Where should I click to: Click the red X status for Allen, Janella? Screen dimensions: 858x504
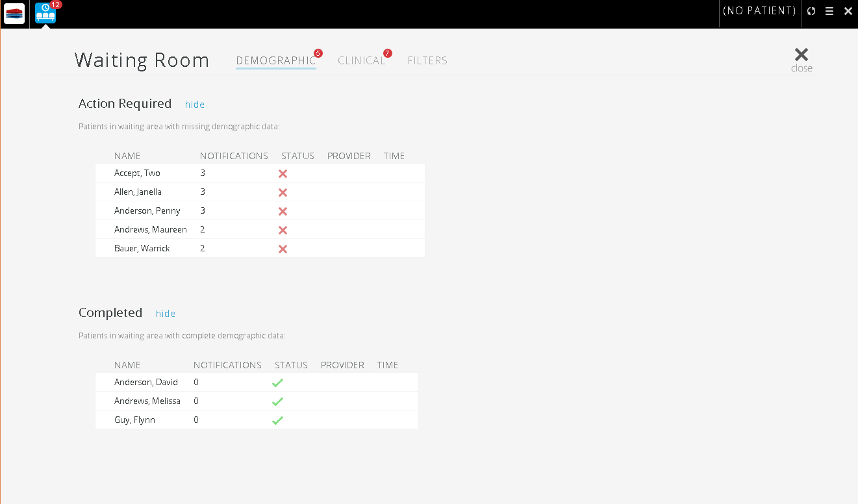[x=283, y=192]
